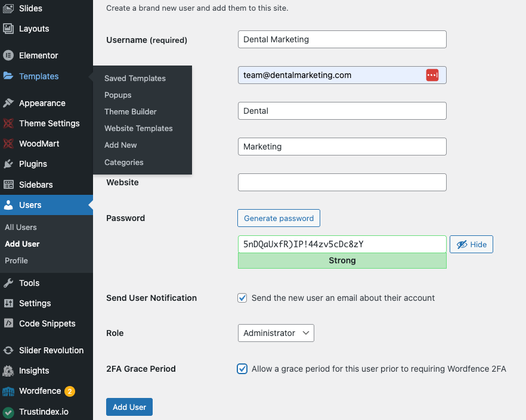Click the Trustindex.io green check icon
The image size is (526, 420).
(8, 412)
